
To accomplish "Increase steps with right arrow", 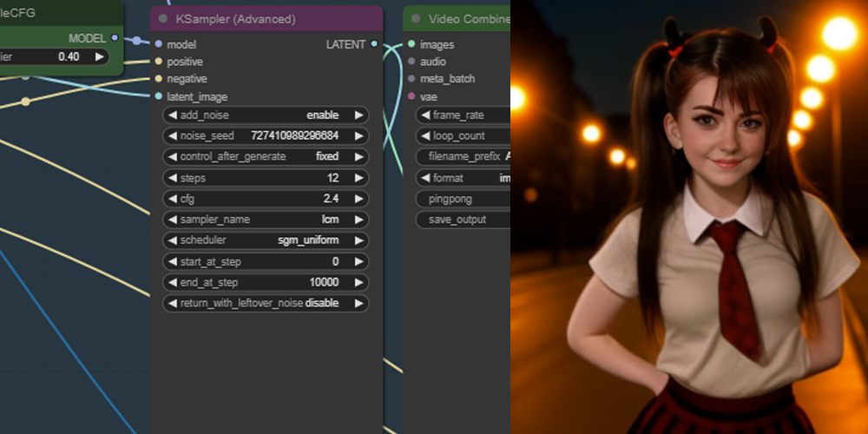I will tap(358, 178).
